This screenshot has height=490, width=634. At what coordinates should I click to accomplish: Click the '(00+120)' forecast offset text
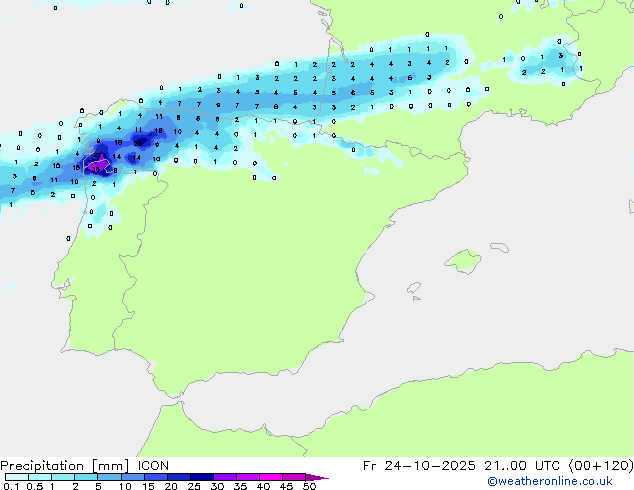(601, 466)
